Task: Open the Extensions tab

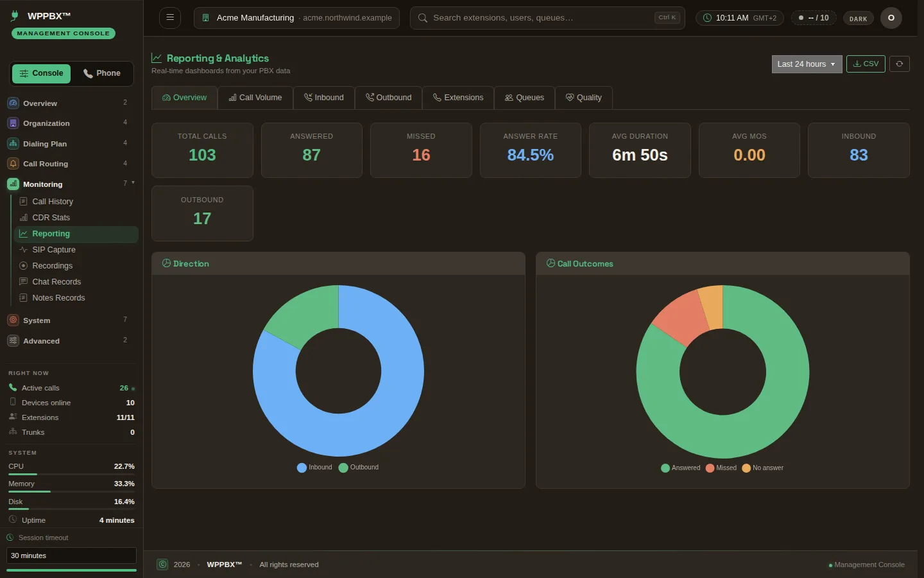Action: pyautogui.click(x=458, y=98)
